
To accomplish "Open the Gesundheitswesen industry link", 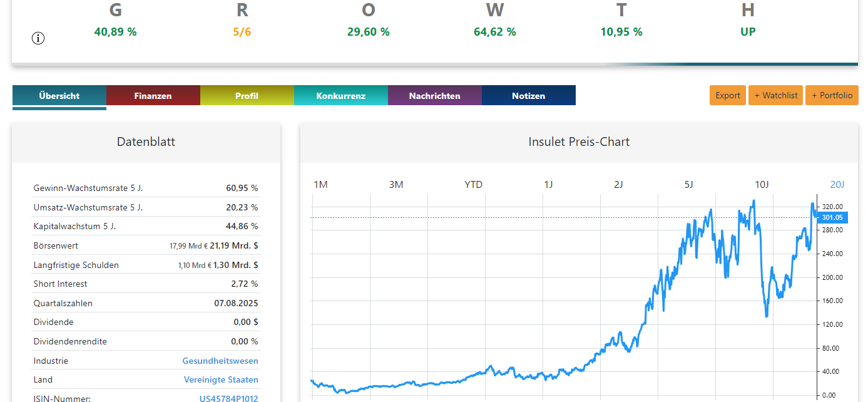I will point(220,361).
